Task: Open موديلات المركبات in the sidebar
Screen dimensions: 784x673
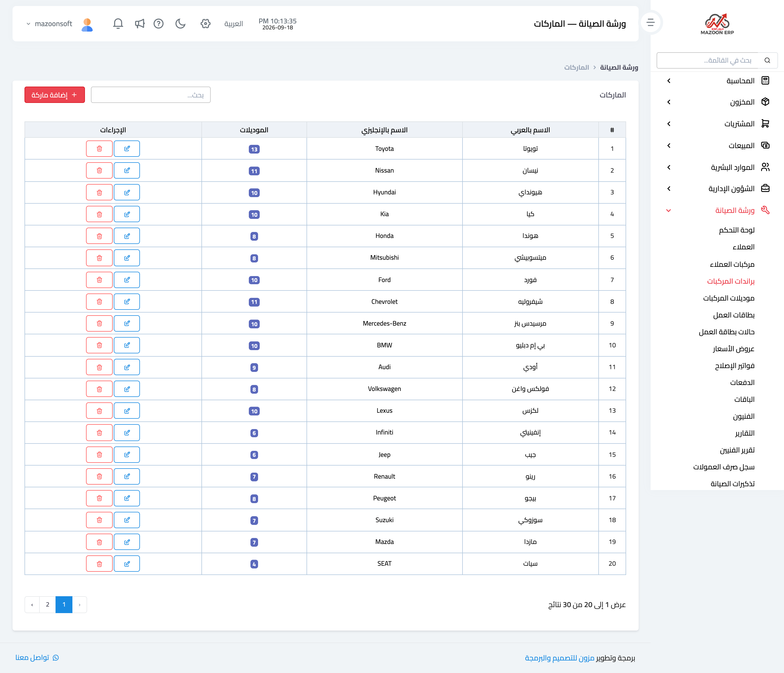Action: tap(729, 298)
